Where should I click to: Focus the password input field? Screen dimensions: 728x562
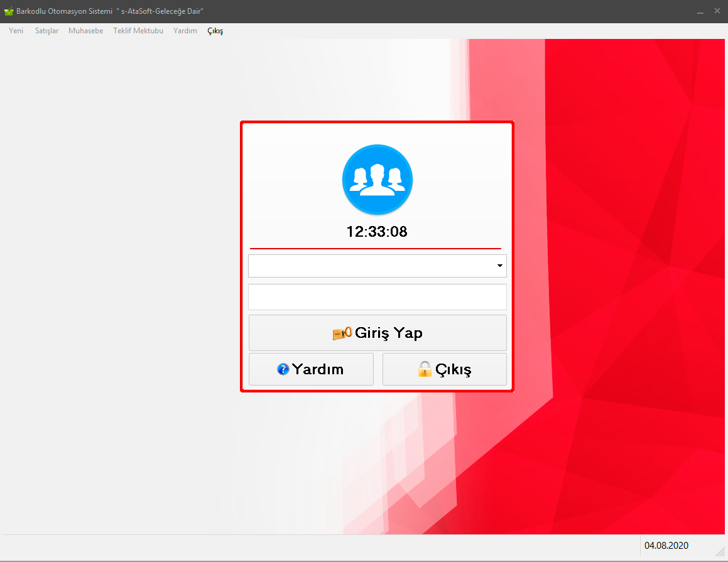point(377,297)
